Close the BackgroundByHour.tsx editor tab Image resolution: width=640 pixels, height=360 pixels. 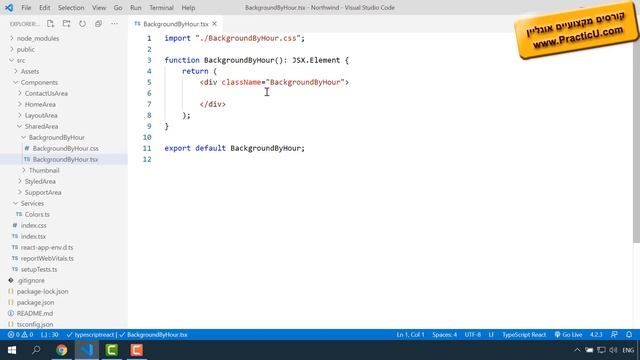click(215, 24)
